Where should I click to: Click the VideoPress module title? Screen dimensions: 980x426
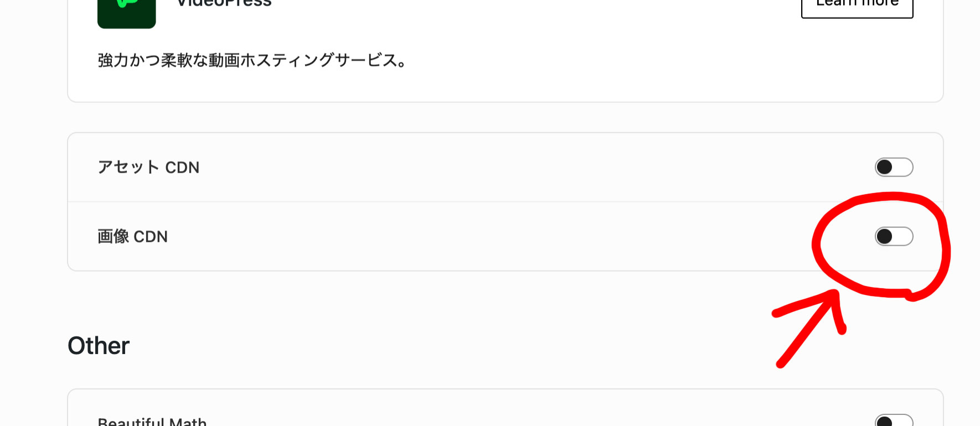pos(224,3)
